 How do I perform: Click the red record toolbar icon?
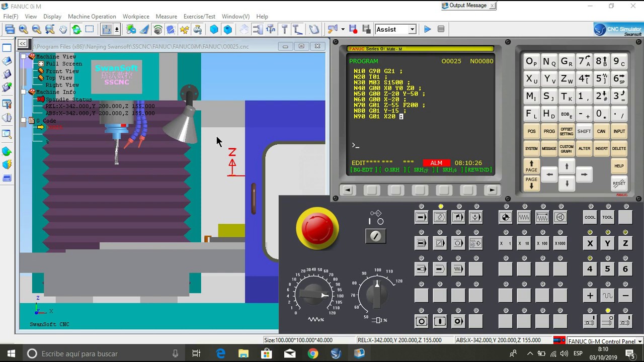pos(353,29)
